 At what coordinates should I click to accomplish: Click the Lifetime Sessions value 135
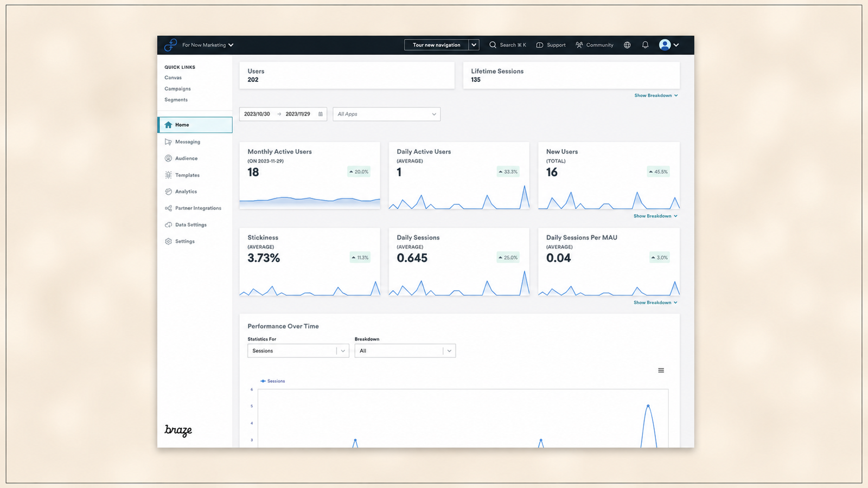[476, 80]
